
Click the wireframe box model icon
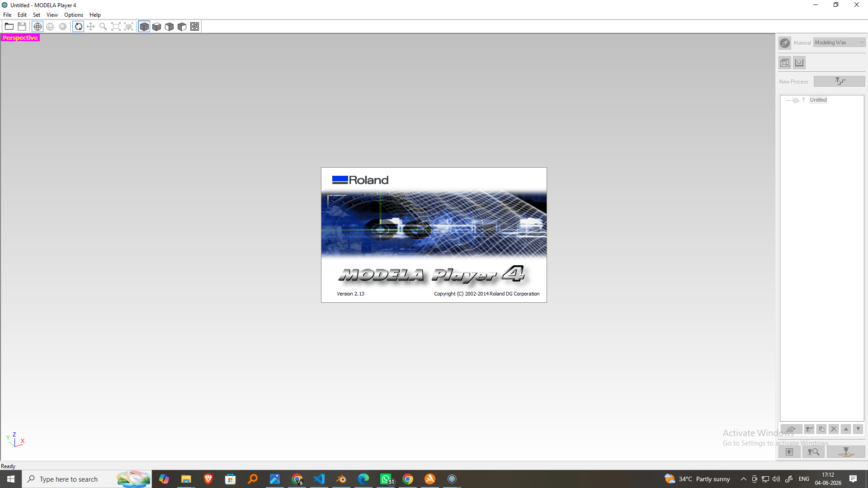(785, 63)
